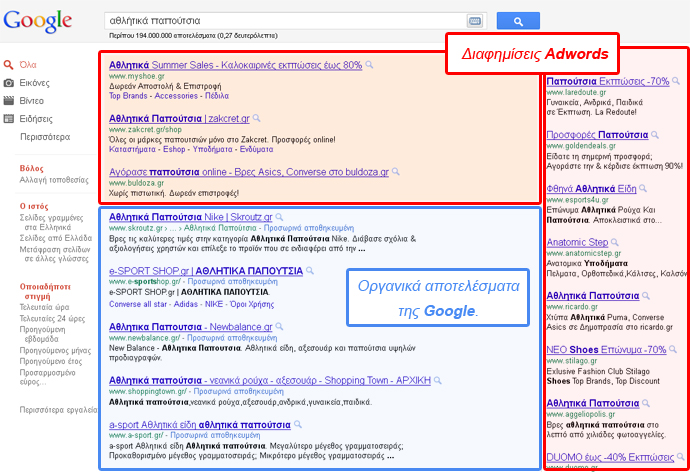
Task: Select Προηγούμενος μήνας time filter
Action: pyautogui.click(x=55, y=351)
